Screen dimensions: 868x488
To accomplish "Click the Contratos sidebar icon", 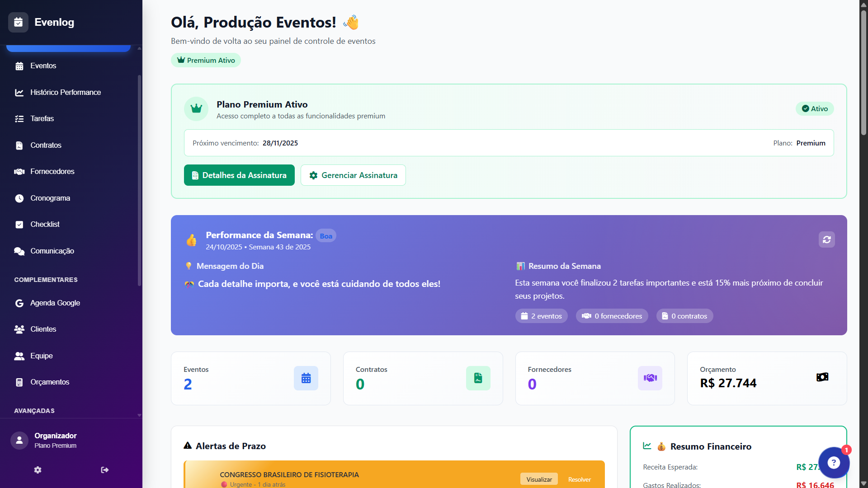I will (x=19, y=145).
